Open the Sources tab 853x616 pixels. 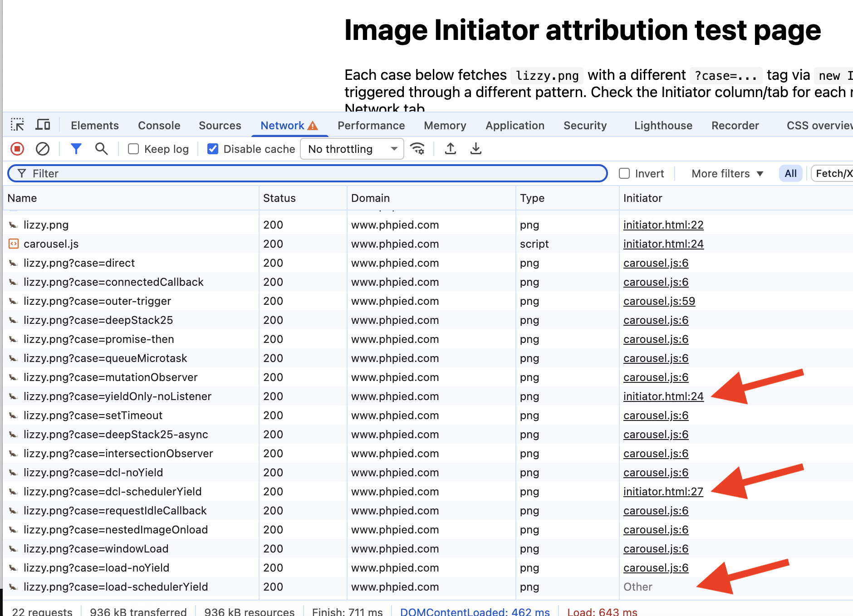point(220,126)
